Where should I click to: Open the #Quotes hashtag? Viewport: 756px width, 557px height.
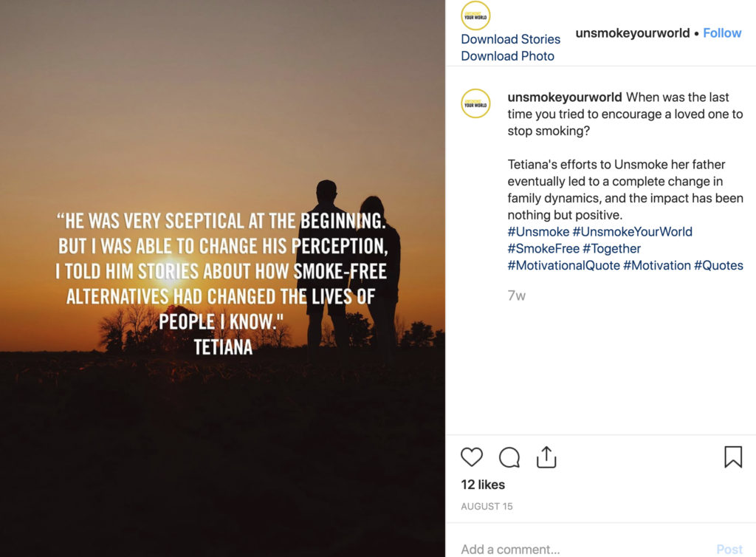pyautogui.click(x=718, y=265)
